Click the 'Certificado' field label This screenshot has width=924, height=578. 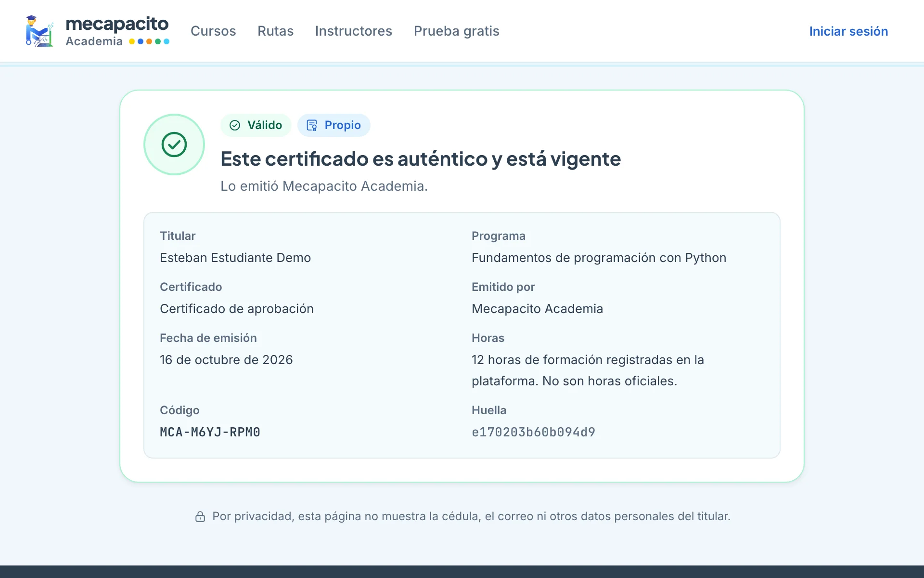tap(191, 287)
